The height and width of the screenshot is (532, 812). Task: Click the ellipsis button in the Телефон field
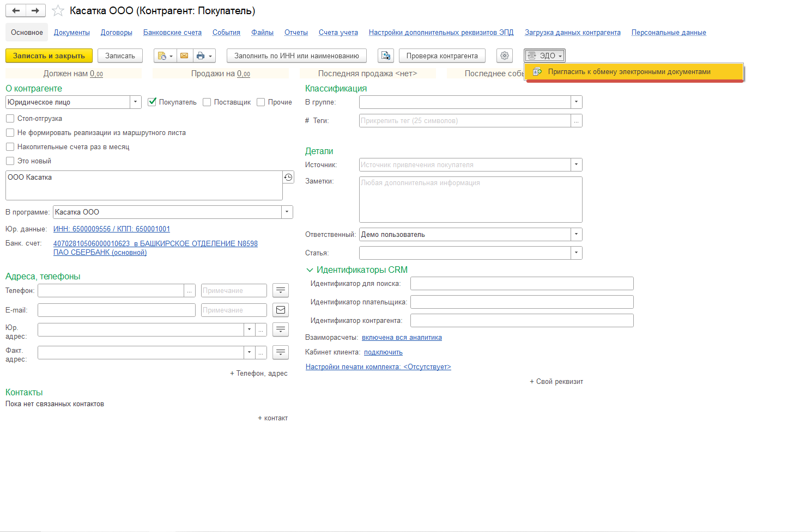tap(190, 291)
